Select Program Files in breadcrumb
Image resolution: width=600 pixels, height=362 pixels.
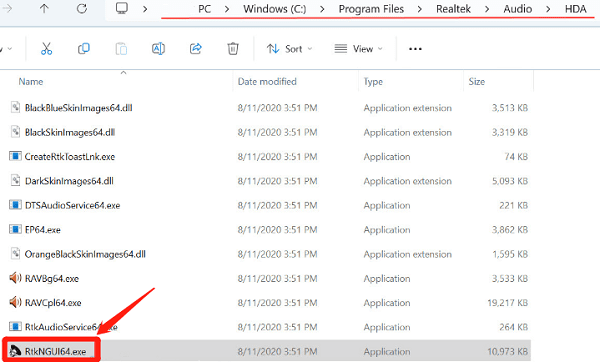pos(371,9)
